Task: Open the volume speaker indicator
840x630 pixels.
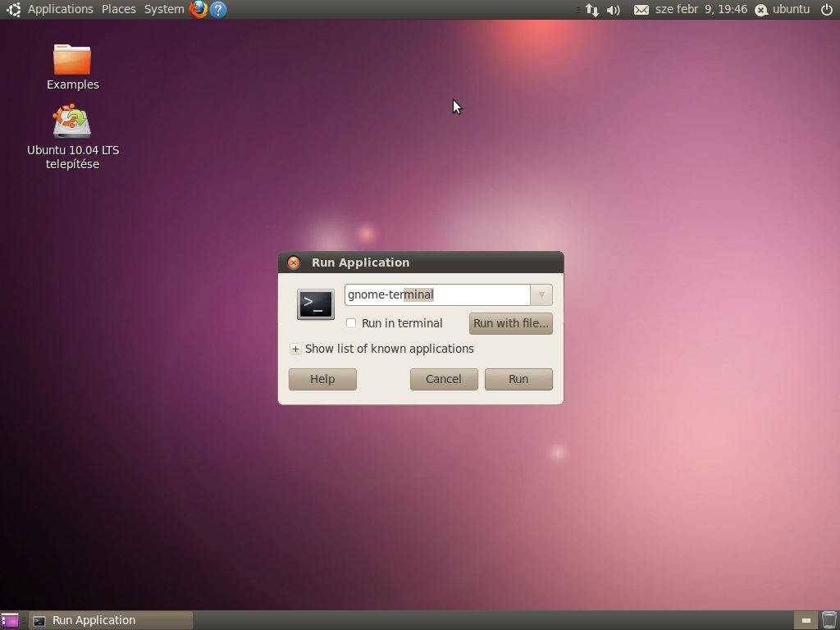Action: click(x=614, y=10)
